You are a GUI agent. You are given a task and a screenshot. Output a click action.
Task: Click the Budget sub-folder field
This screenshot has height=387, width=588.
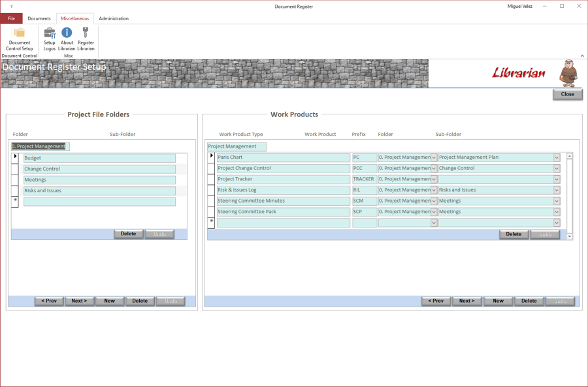pos(99,158)
